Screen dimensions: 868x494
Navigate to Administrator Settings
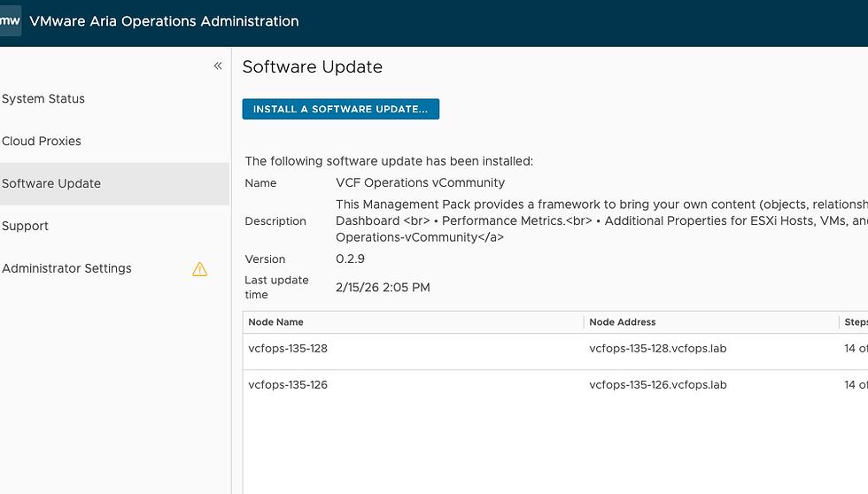tap(66, 269)
